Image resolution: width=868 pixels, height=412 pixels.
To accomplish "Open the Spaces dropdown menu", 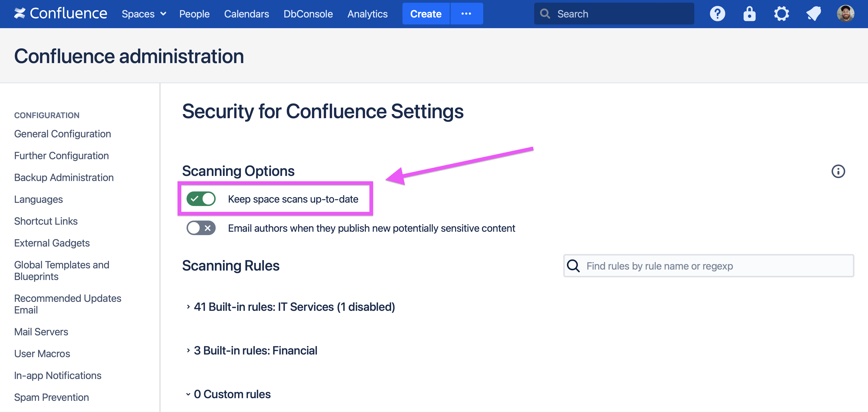I will (144, 14).
